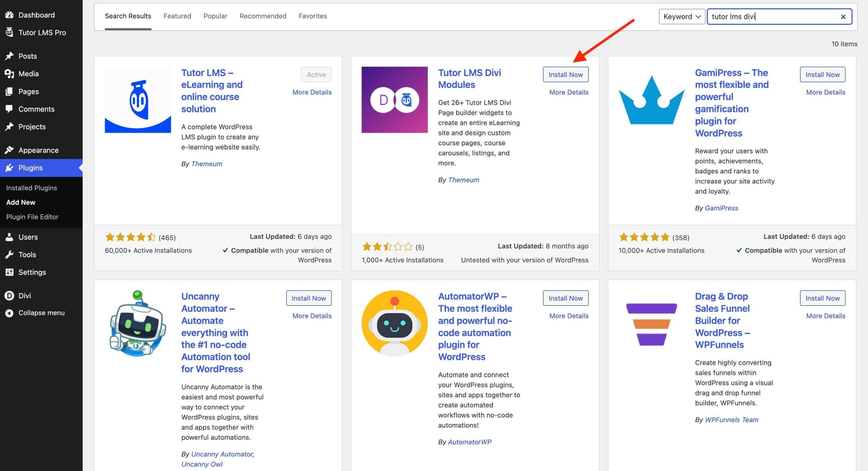Open the Themeum author link under Tutor LMS
Viewport: 868px width, 471px height.
tap(206, 164)
